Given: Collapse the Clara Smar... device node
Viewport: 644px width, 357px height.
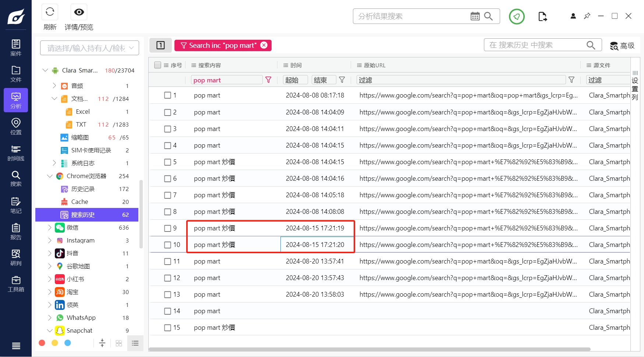Looking at the screenshot, I should (45, 70).
